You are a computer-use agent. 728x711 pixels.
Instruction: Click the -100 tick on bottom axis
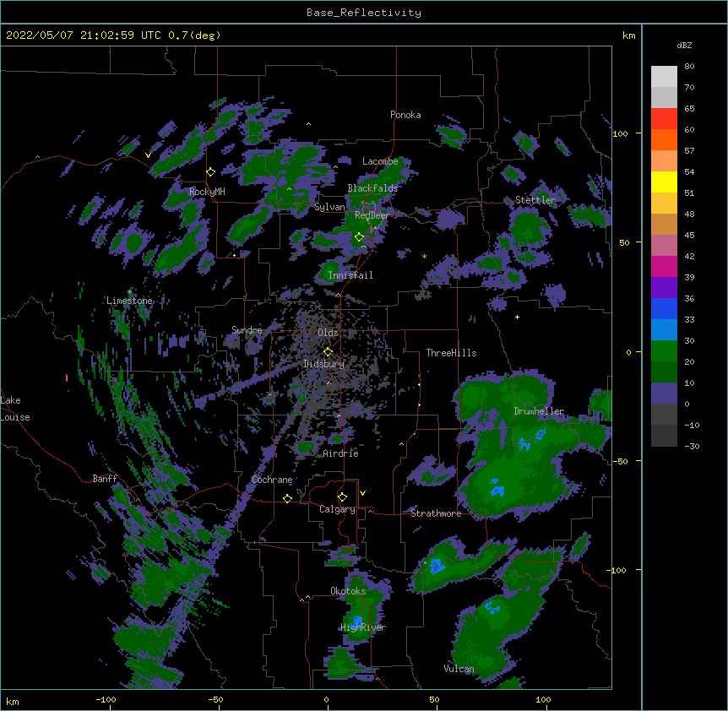click(x=106, y=699)
